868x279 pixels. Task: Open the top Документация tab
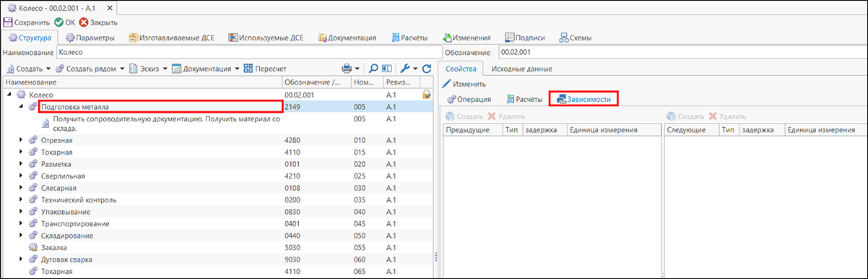(347, 38)
